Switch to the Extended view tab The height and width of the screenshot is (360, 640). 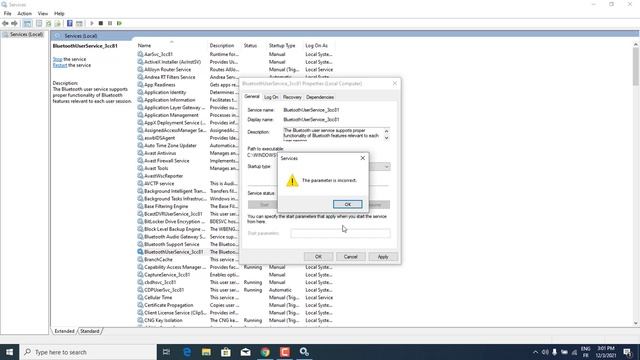pos(64,331)
